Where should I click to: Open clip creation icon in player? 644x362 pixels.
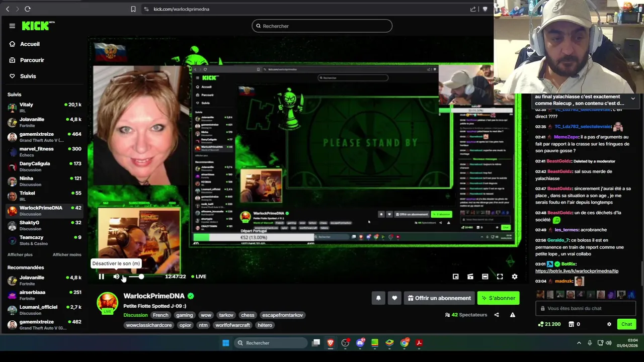pyautogui.click(x=470, y=277)
